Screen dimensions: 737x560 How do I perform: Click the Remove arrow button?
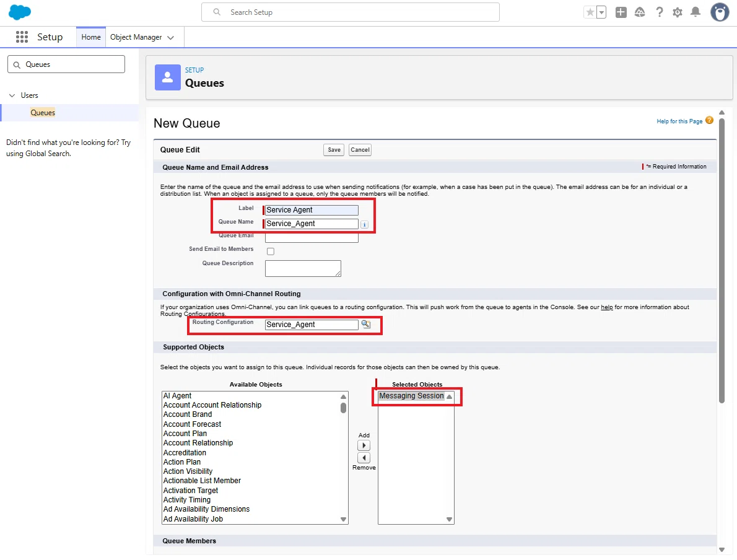pyautogui.click(x=364, y=458)
